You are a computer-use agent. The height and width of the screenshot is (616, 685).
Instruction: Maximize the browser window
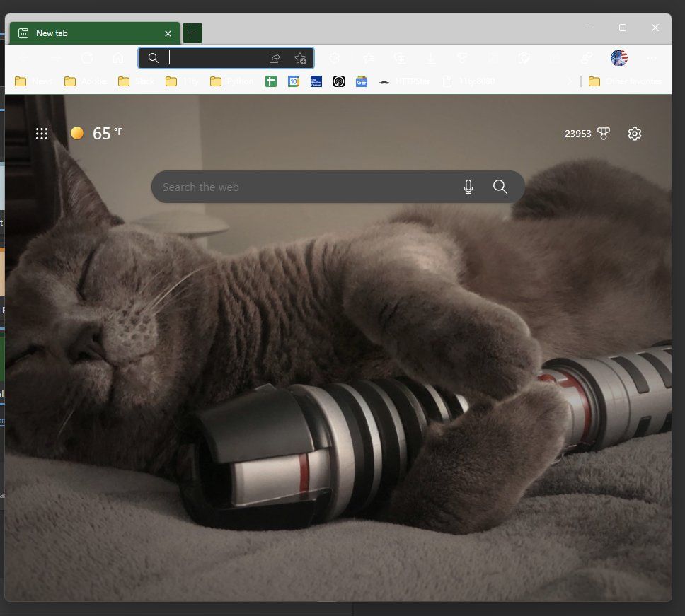point(623,28)
